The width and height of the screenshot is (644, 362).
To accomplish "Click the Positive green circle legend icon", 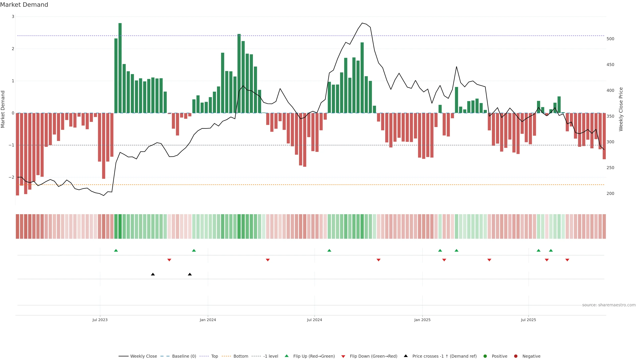I will tap(485, 356).
